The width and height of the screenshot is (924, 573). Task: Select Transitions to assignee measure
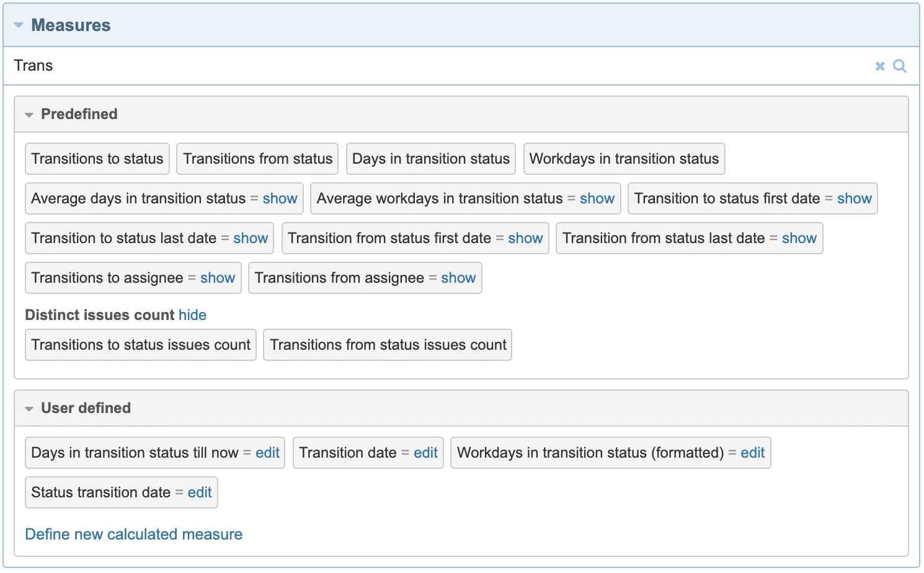tap(107, 278)
